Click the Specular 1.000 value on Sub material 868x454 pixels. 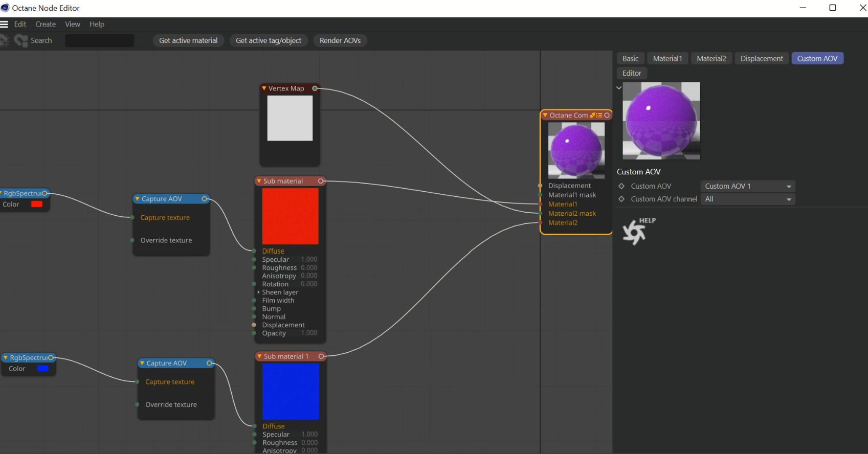click(x=309, y=260)
